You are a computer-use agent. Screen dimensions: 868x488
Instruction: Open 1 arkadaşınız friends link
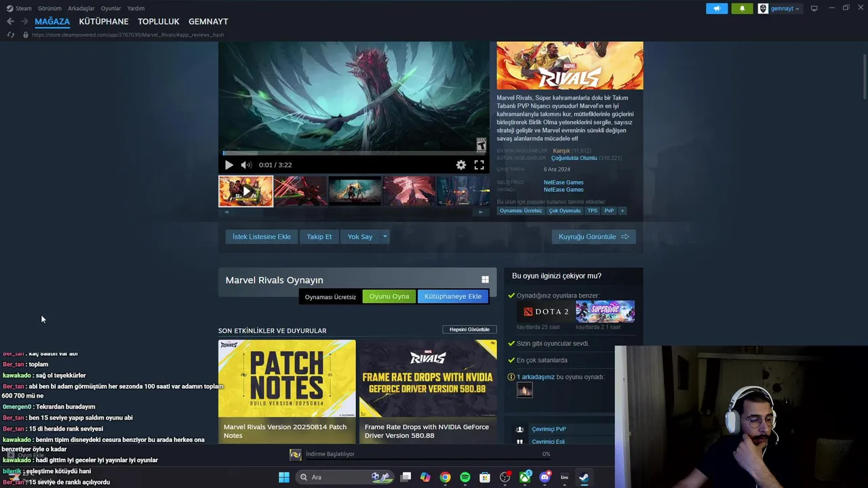(536, 377)
